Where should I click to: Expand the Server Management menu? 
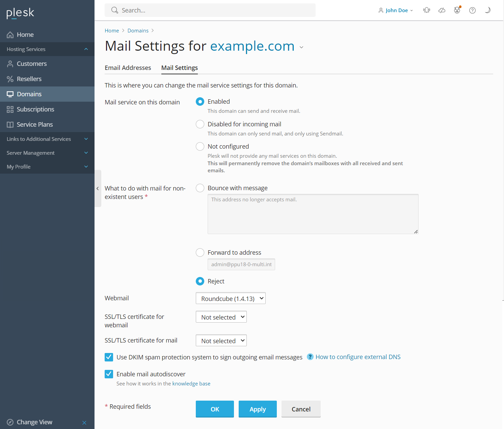tap(86, 153)
